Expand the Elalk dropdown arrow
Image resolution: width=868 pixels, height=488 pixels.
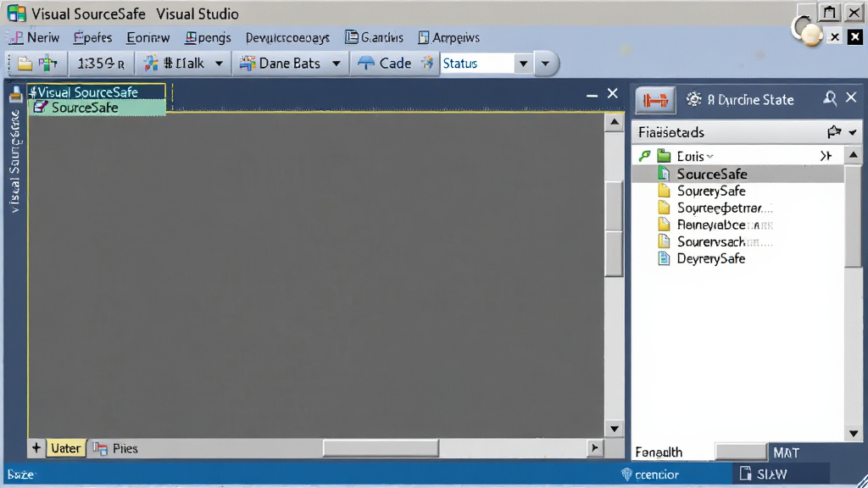pyautogui.click(x=219, y=64)
